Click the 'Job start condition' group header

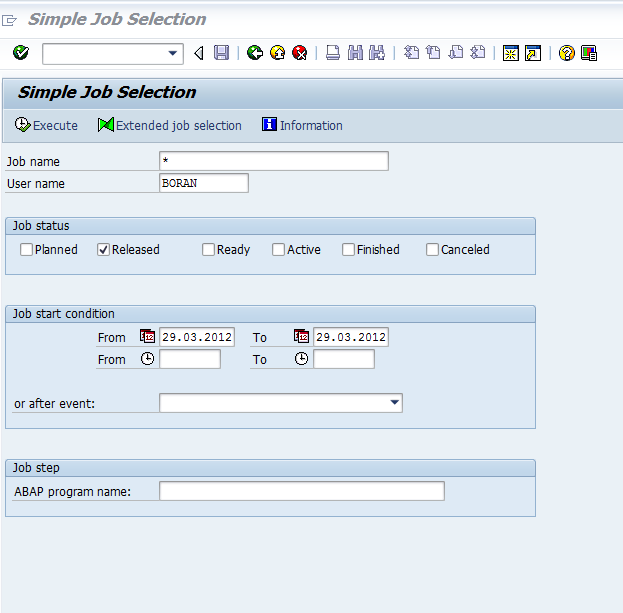click(64, 314)
